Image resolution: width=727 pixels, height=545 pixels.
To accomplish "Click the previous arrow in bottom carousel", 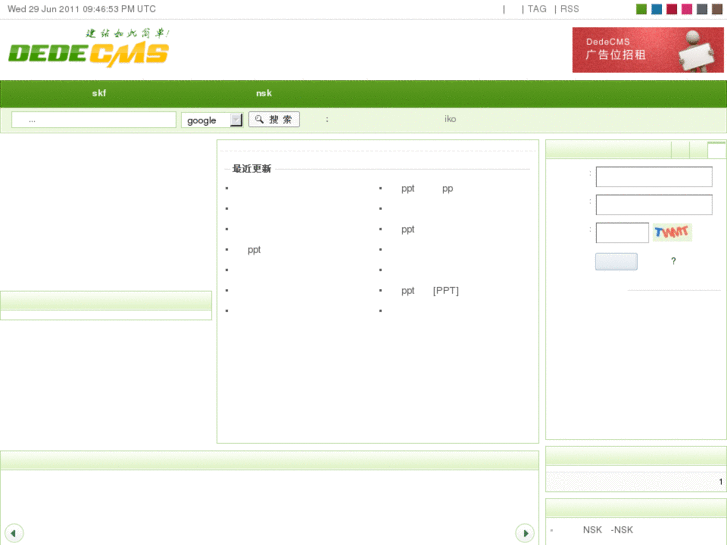I will pos(14,533).
